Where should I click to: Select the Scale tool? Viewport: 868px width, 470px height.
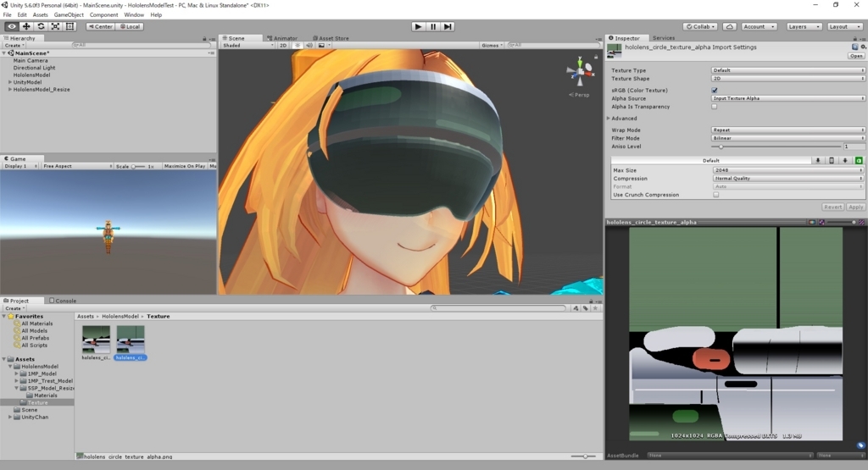click(55, 26)
